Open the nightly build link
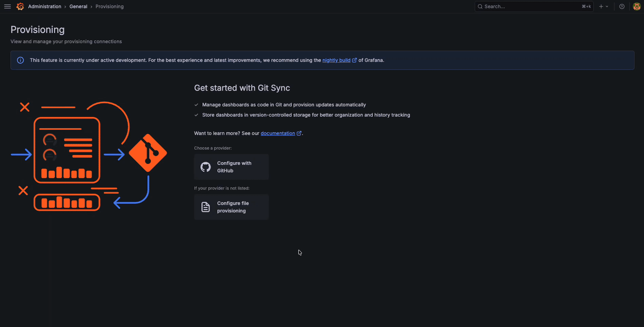This screenshot has width=644, height=327. (x=336, y=60)
